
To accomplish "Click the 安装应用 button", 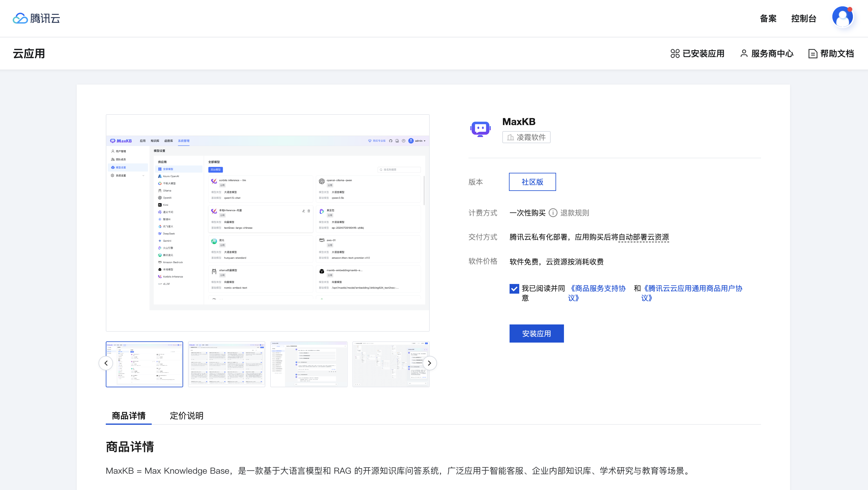I will click(x=536, y=334).
